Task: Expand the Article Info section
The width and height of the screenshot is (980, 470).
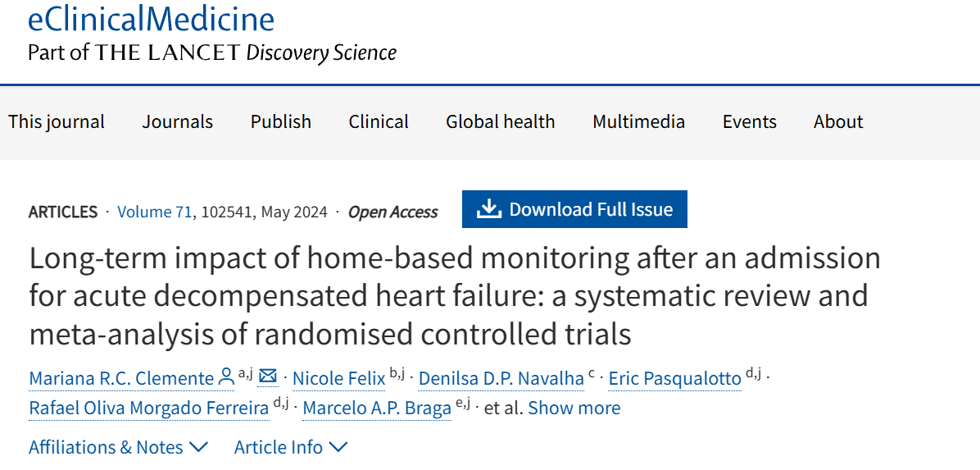Action: click(290, 447)
